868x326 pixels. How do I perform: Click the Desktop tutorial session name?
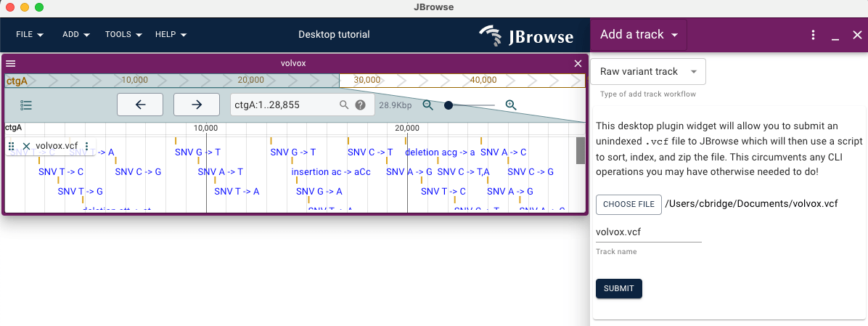[x=334, y=34]
